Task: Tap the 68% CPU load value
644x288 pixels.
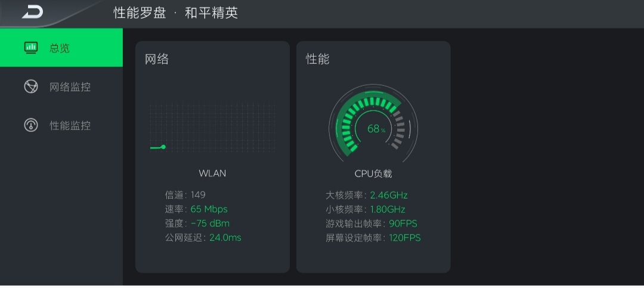Action: click(x=376, y=129)
